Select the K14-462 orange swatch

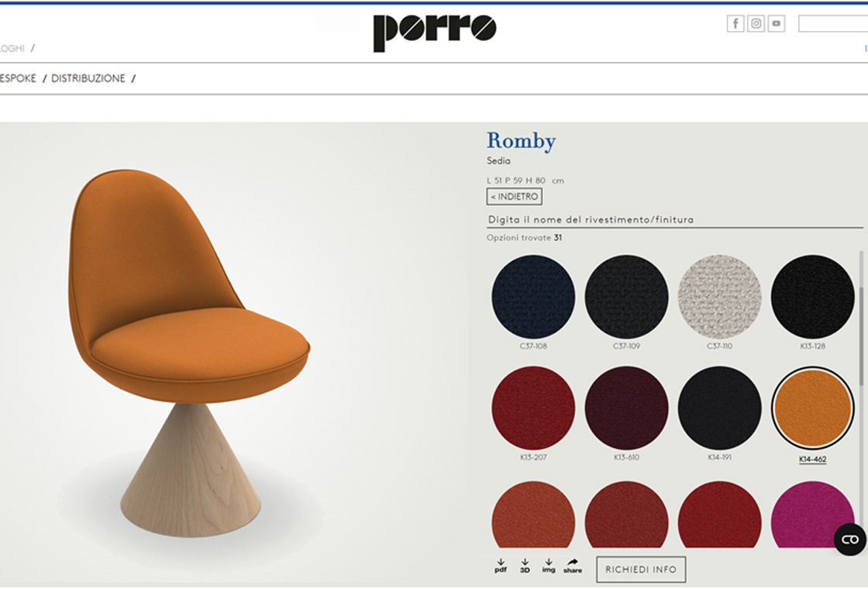[x=812, y=408]
